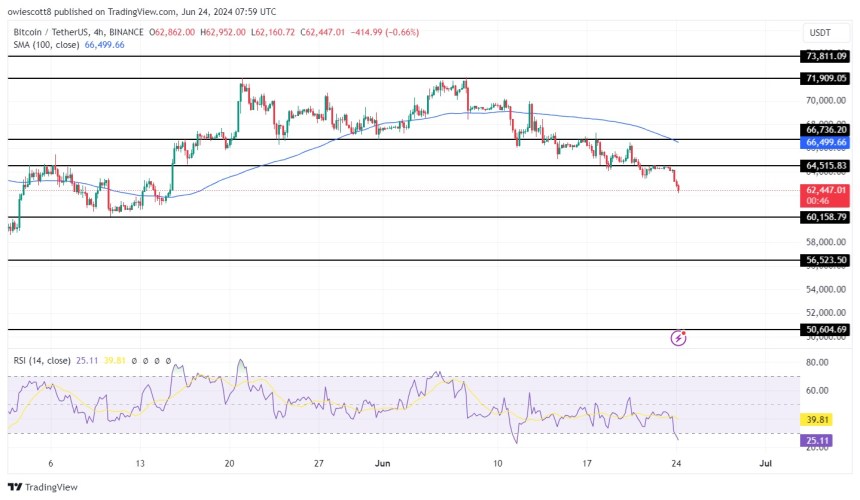Click the 58,000.00 price axis label
The image size is (860, 500).
tap(825, 242)
